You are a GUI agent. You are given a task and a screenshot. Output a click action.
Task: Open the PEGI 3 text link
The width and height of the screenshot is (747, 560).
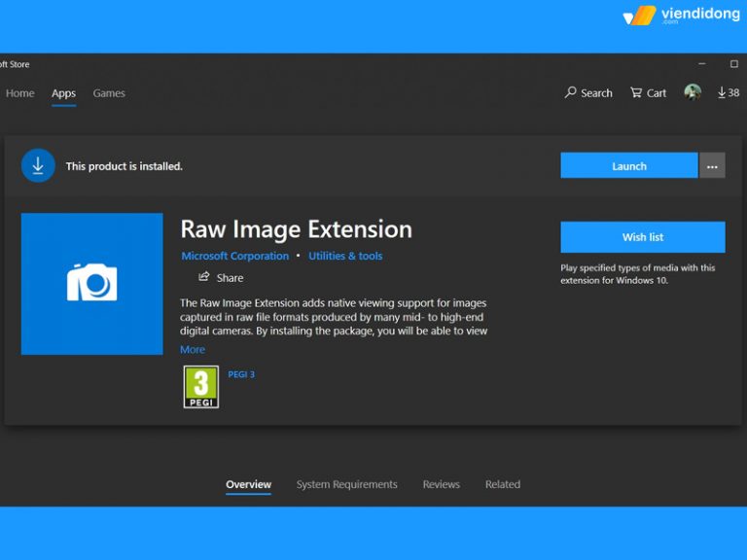242,374
